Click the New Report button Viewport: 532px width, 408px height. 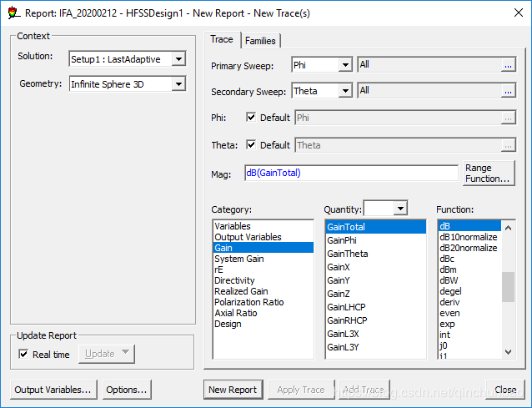tap(233, 390)
